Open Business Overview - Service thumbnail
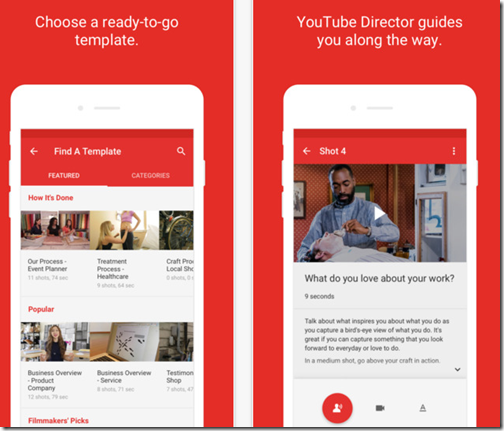This screenshot has width=504, height=431. (x=124, y=342)
